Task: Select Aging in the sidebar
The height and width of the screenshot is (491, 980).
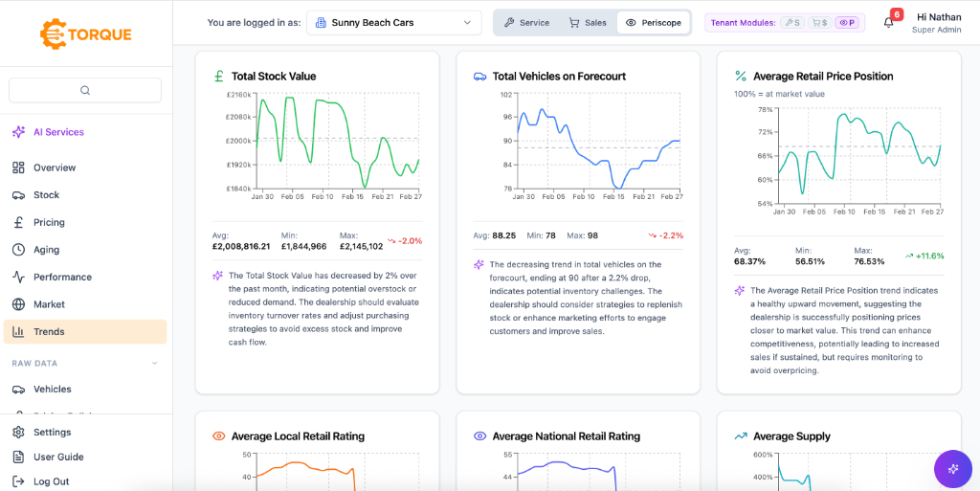Action: point(85,249)
